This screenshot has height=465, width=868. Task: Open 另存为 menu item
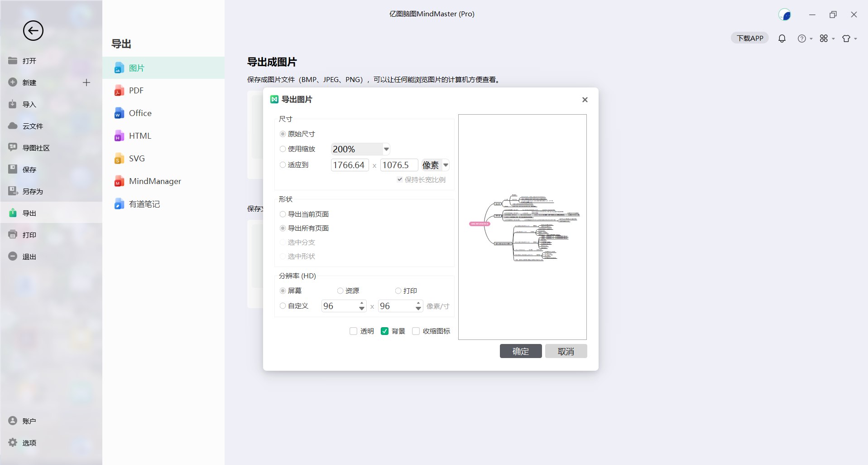coord(51,191)
